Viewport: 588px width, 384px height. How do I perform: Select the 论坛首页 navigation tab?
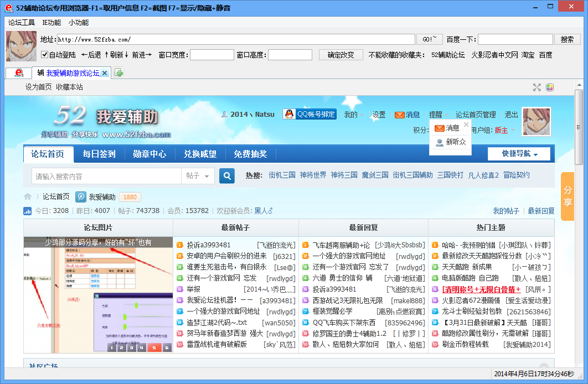pos(48,154)
